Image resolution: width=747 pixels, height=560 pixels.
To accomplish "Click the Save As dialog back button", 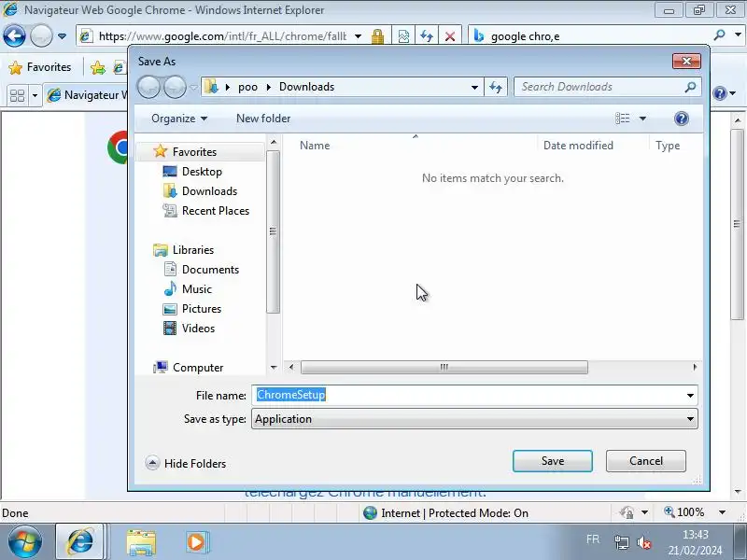I will 148,87.
